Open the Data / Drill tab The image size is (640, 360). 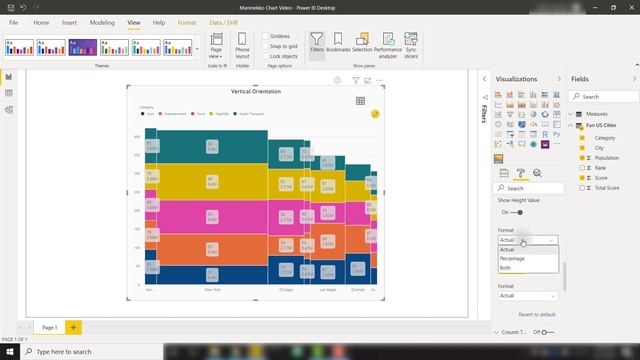[223, 22]
